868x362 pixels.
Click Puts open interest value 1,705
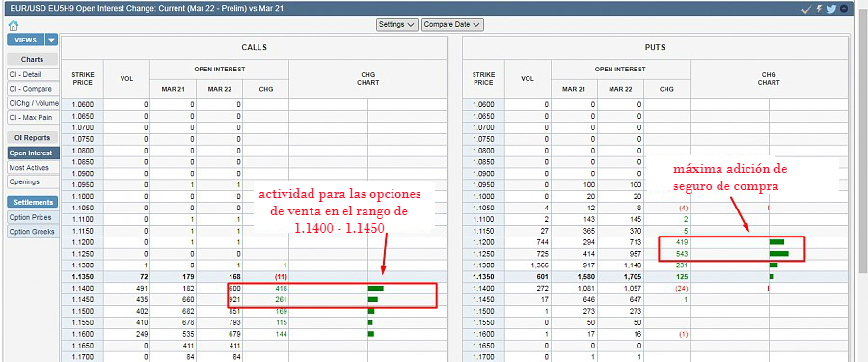(632, 277)
